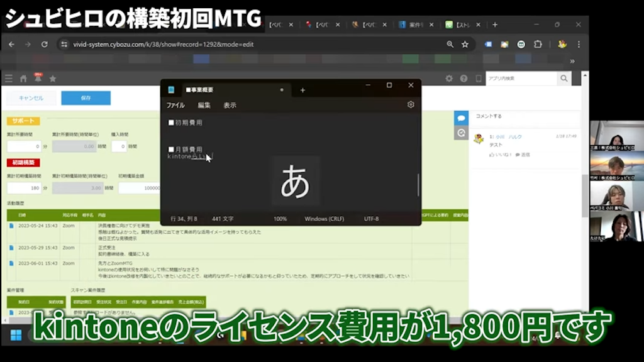Open the kintone notification bell icon
Viewport: 644px width, 362px height.
(38, 79)
